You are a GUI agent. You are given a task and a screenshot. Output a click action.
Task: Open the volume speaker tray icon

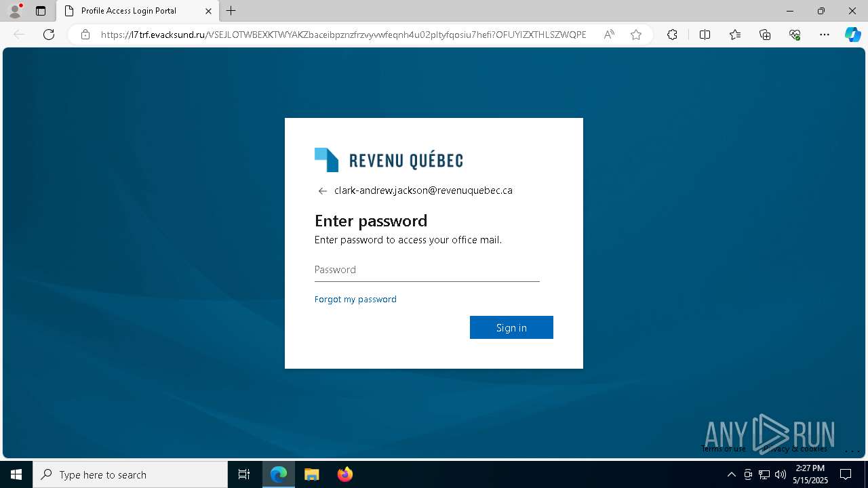[x=781, y=474]
